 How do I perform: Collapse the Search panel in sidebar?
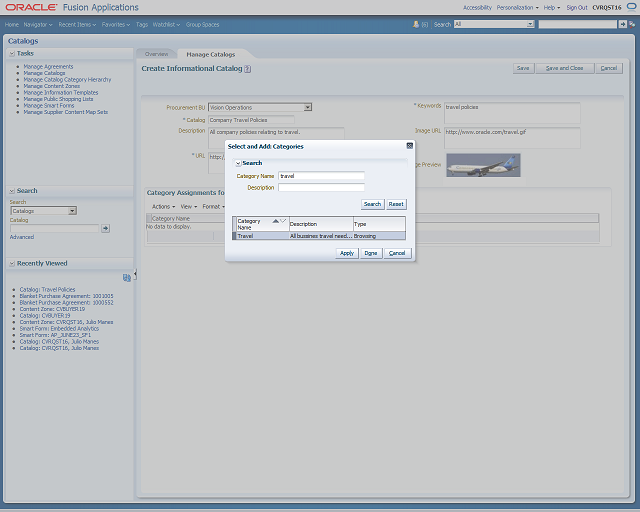(12, 191)
